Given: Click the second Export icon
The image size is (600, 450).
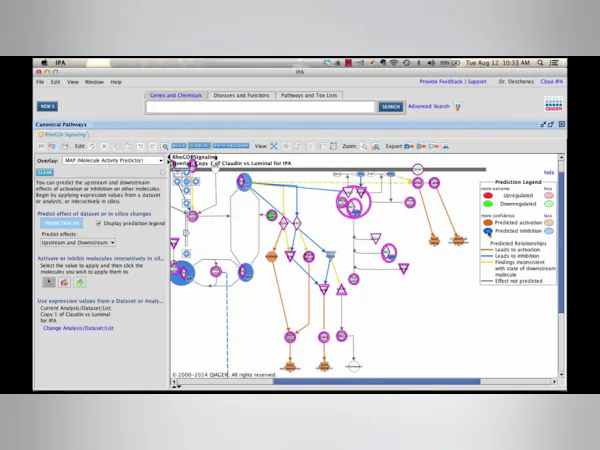Looking at the screenshot, I should (x=421, y=146).
